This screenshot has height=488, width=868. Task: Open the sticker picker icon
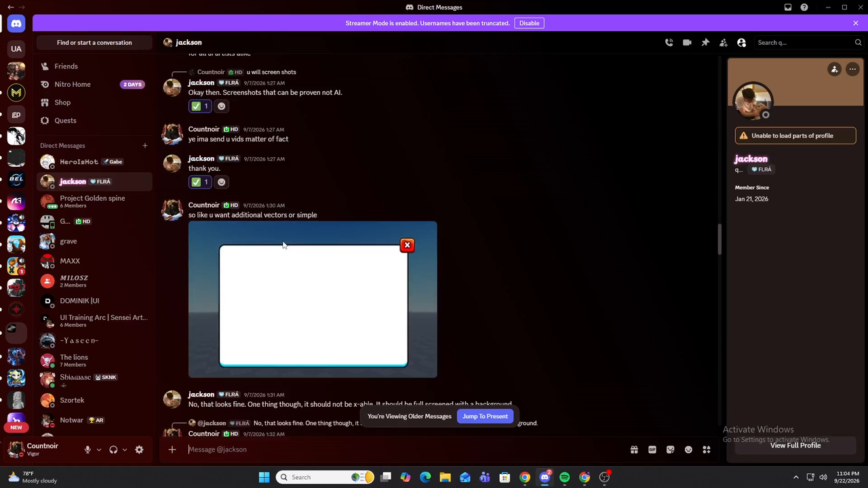(x=670, y=449)
